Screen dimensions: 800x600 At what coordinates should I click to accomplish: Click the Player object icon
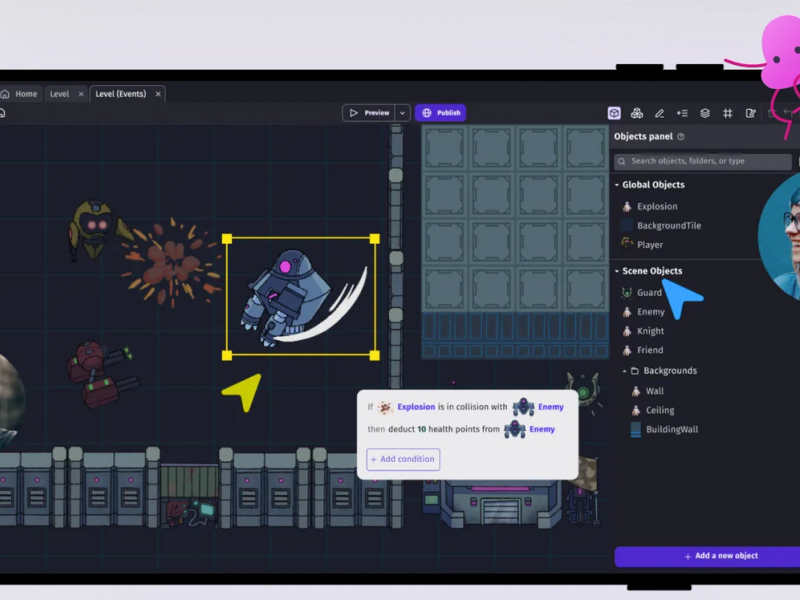click(627, 244)
